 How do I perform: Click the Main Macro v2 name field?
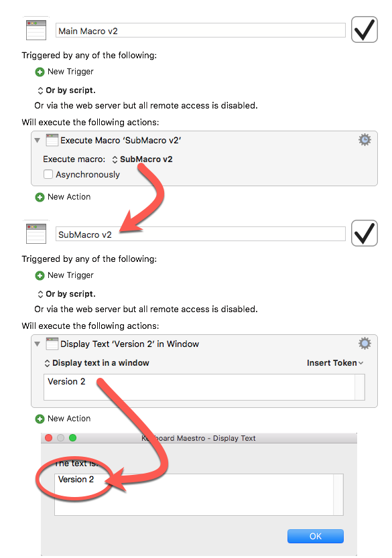coord(200,31)
